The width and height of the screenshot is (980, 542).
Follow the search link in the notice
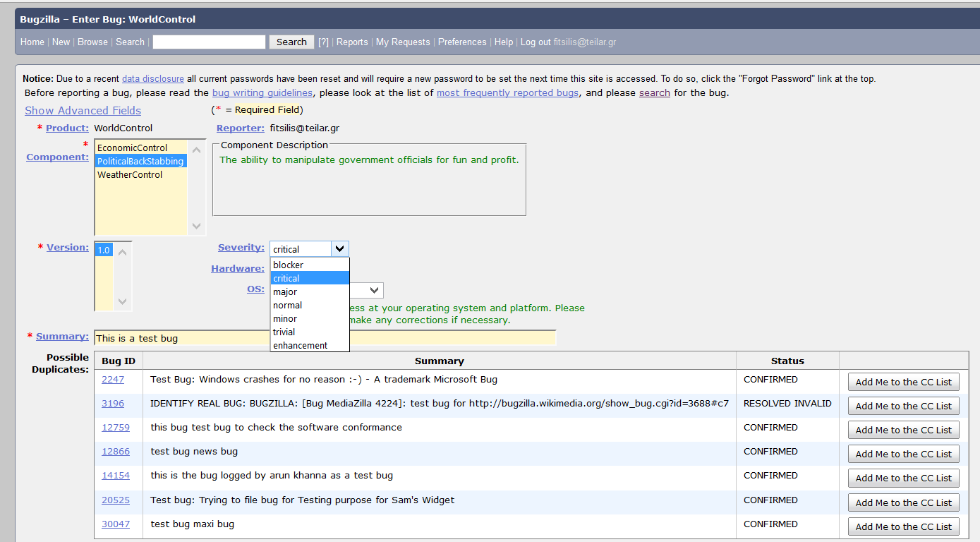click(655, 93)
